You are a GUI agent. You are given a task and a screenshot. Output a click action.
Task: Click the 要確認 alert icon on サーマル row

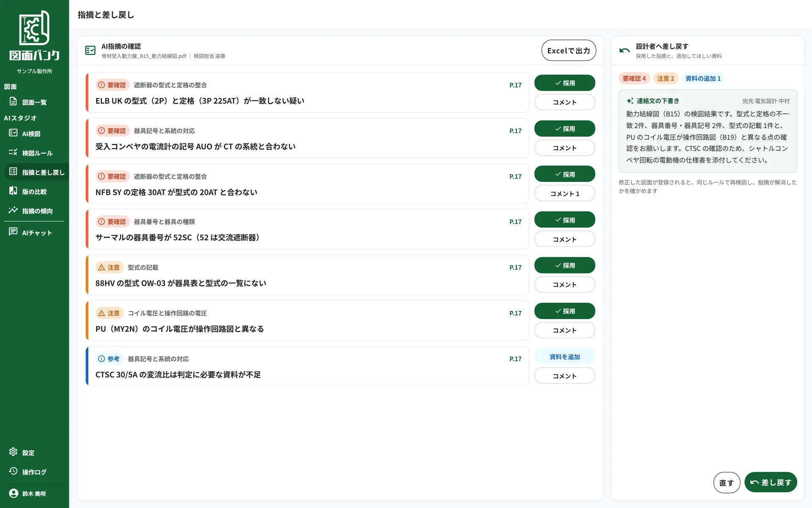[101, 222]
